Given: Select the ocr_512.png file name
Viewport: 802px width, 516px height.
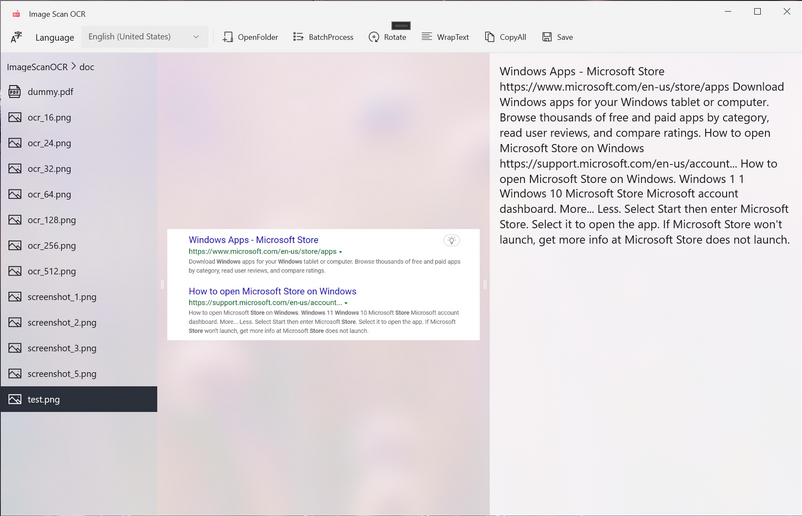Looking at the screenshot, I should [52, 271].
